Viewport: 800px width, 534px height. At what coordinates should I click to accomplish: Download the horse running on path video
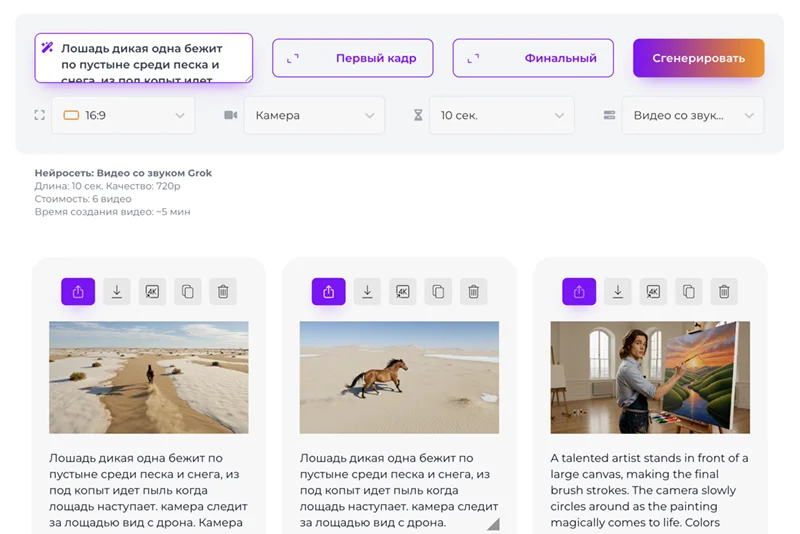tap(117, 292)
